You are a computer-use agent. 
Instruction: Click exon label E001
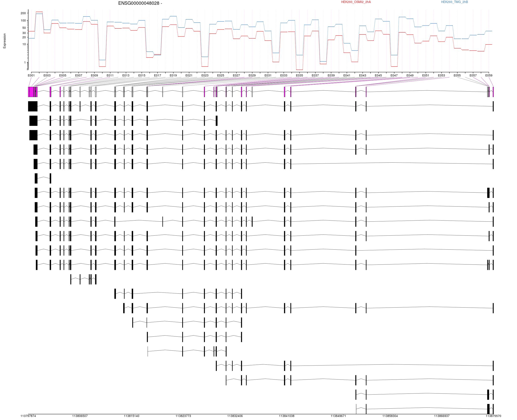coord(31,75)
